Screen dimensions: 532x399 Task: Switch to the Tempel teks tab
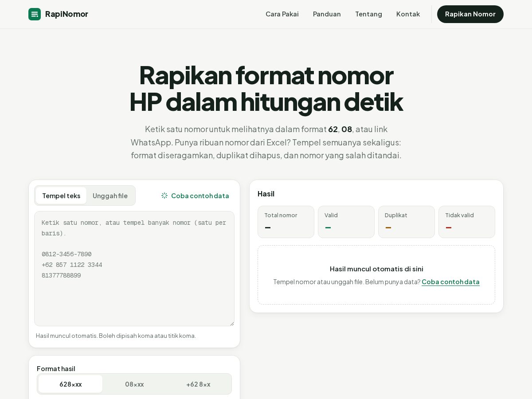pos(61,196)
